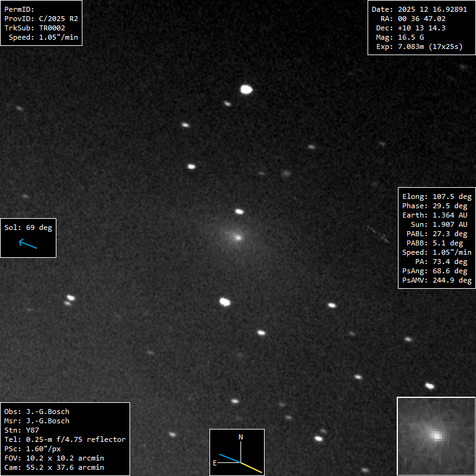
Task: Click the N label on the compass
Action: click(x=241, y=438)
